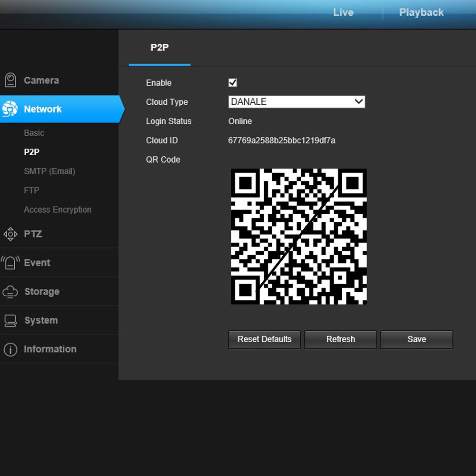The width and height of the screenshot is (476, 476).
Task: Open SMTP (Email) settings
Action: tap(50, 171)
